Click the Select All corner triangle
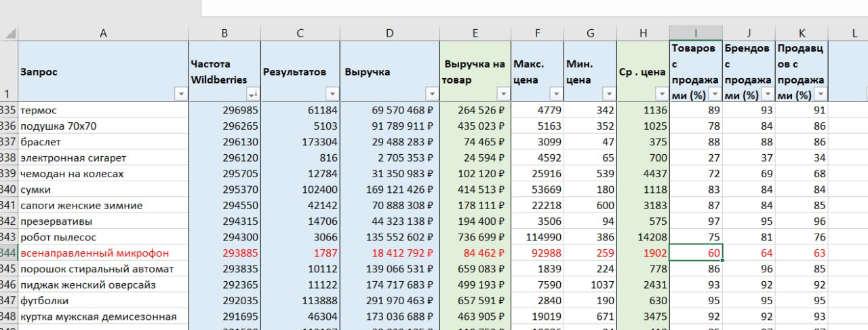The height and width of the screenshot is (330, 868). click(x=9, y=33)
